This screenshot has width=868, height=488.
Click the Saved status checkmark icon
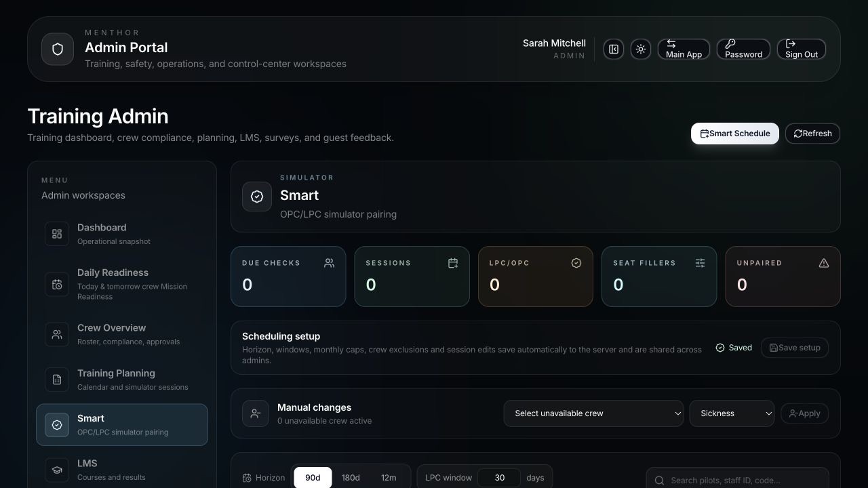point(720,348)
